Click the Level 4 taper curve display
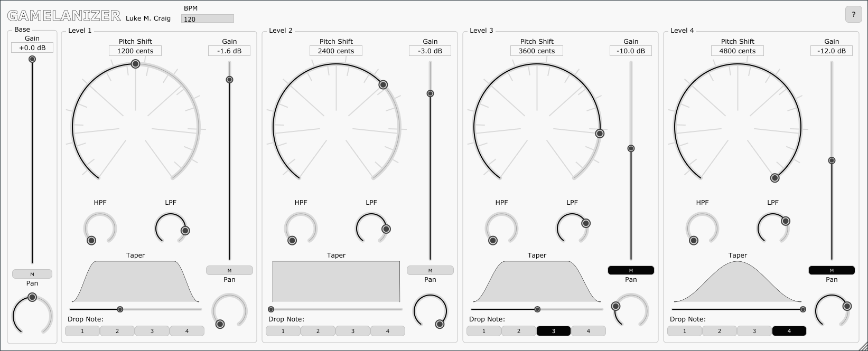The image size is (868, 351). tap(738, 281)
